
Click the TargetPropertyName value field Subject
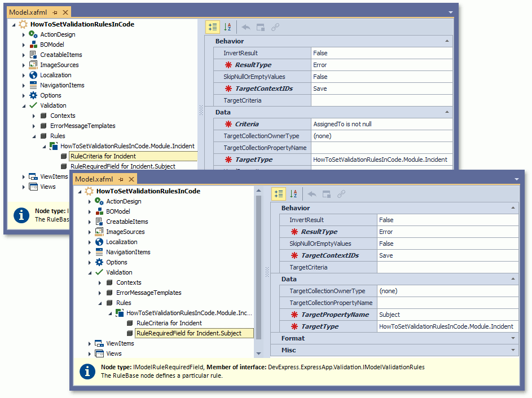447,315
